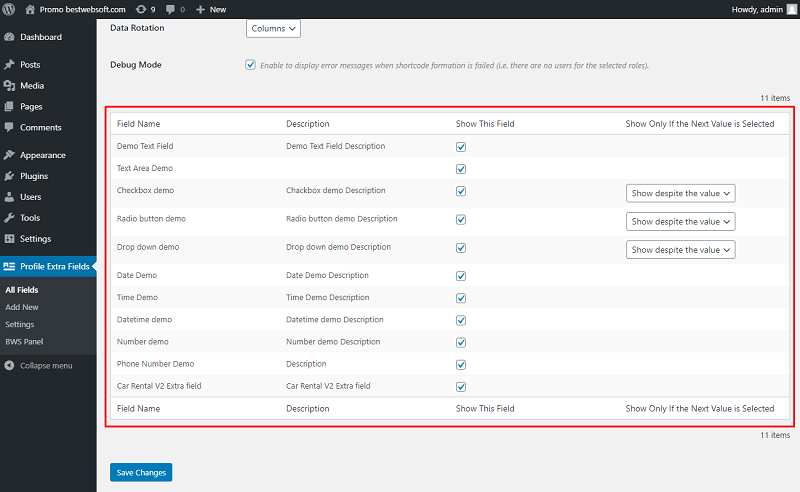Click the Dashboard gauge icon

tap(9, 37)
